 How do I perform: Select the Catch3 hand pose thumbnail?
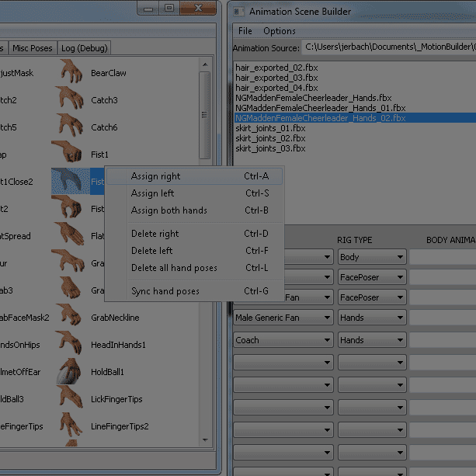point(71,99)
